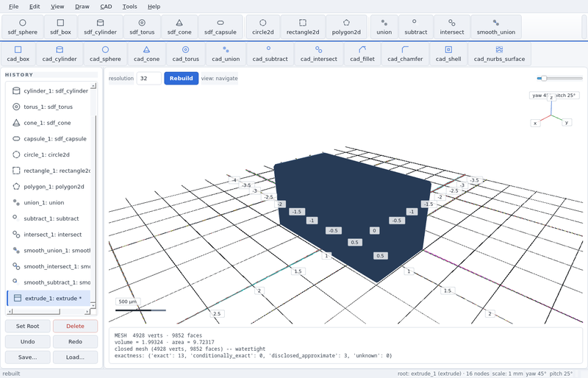
Task: Select the sdf_capsule tool
Action: coord(220,27)
